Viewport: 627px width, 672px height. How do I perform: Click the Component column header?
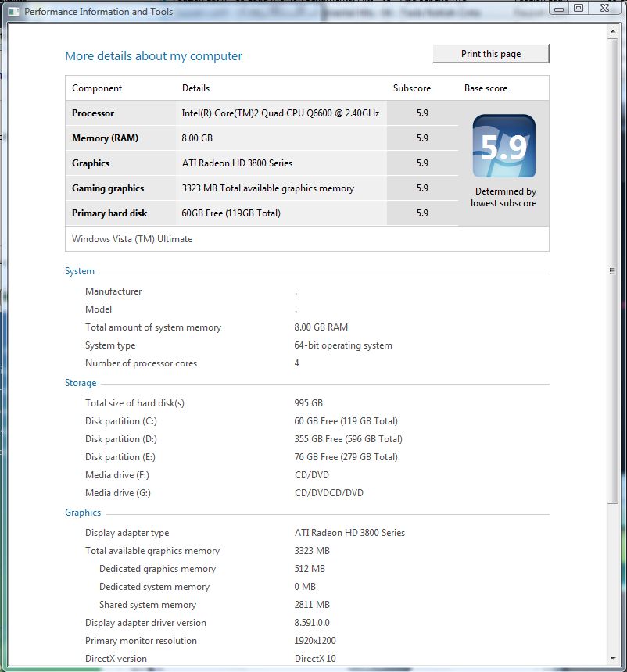pos(97,88)
